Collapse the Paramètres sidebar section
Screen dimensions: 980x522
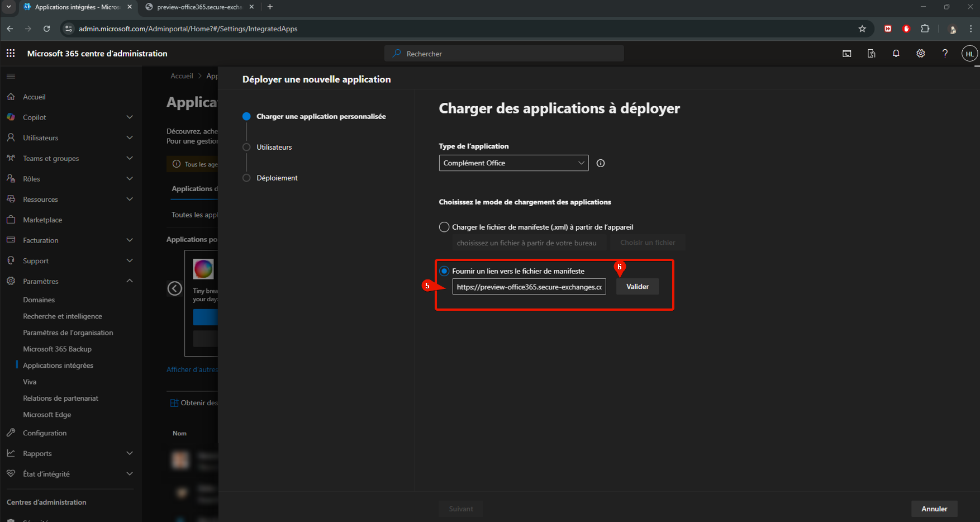(x=130, y=281)
